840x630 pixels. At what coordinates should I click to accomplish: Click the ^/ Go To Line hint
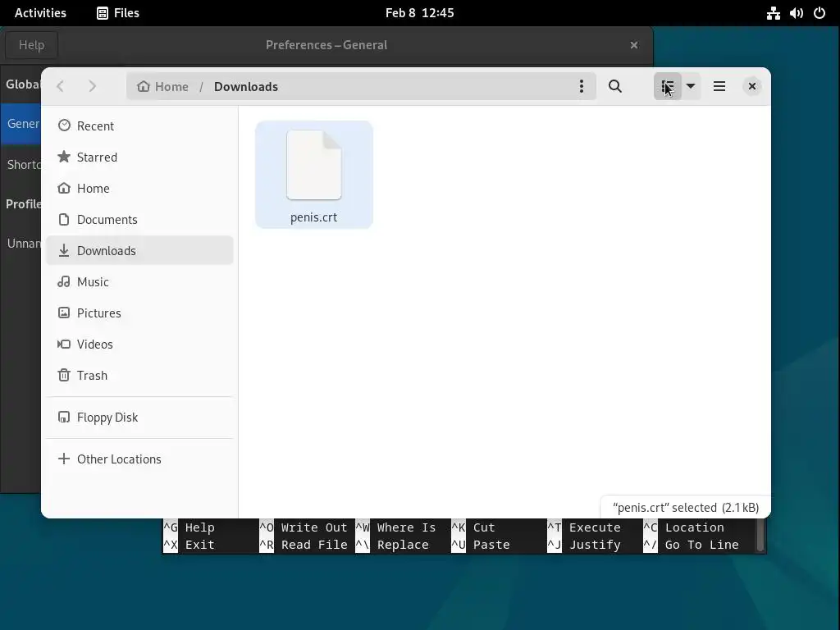coord(691,545)
